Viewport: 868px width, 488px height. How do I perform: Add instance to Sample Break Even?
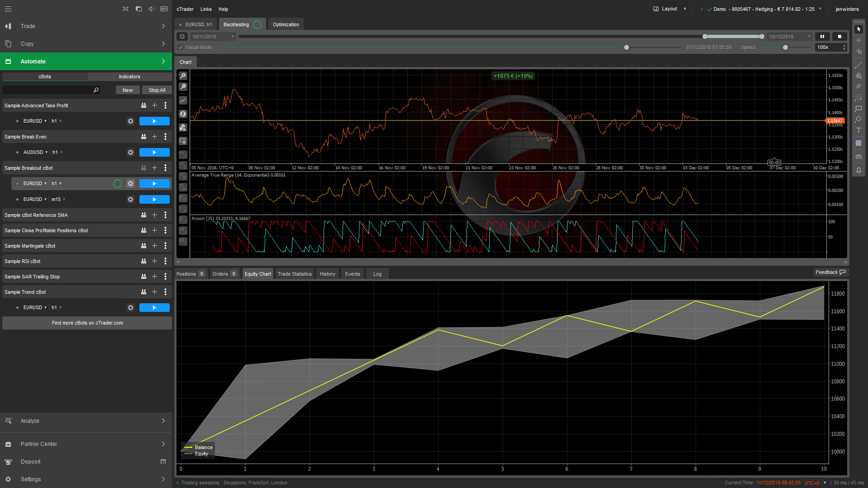[154, 137]
